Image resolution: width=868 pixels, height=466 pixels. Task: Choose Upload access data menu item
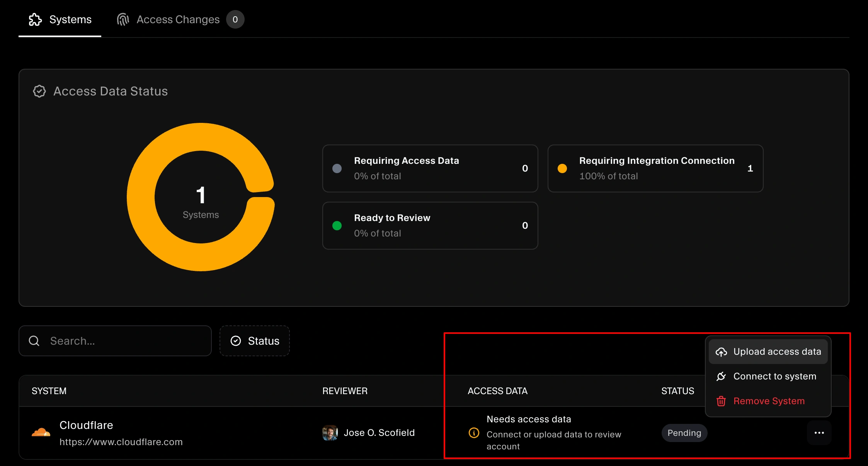(x=768, y=352)
